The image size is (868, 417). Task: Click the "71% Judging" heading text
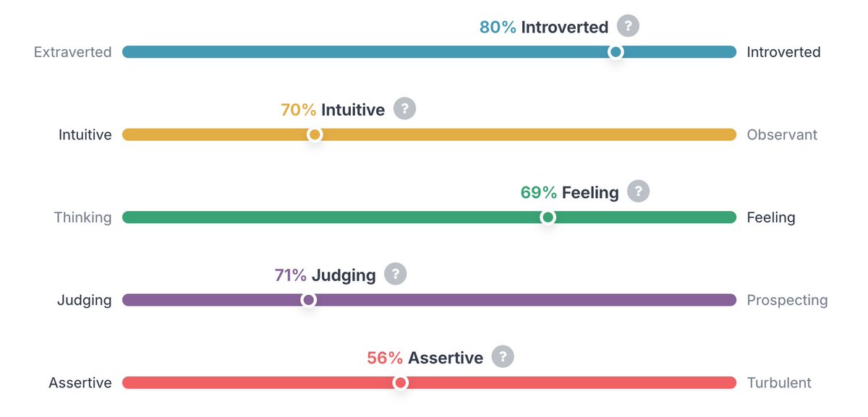coord(325,275)
